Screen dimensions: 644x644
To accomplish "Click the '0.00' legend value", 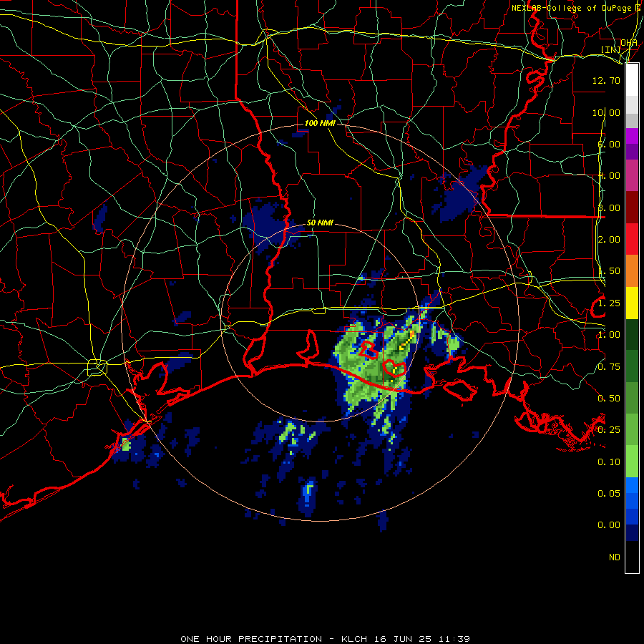I will [609, 525].
